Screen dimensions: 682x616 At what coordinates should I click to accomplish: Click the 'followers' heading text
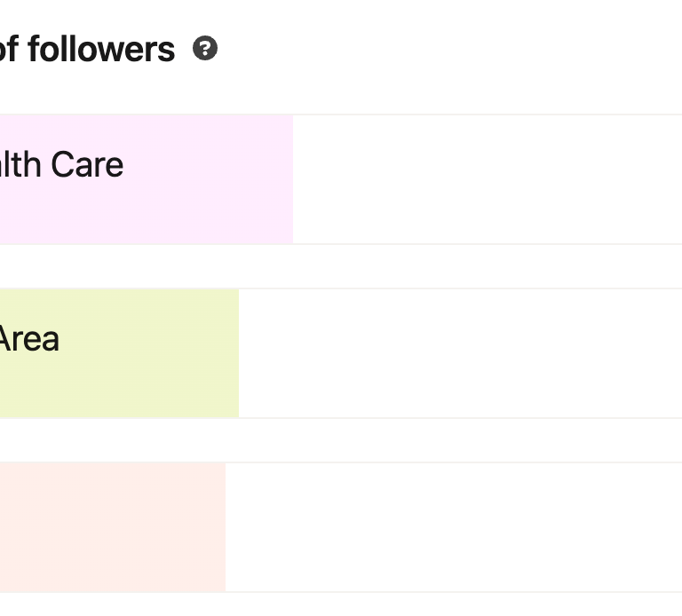tap(100, 50)
